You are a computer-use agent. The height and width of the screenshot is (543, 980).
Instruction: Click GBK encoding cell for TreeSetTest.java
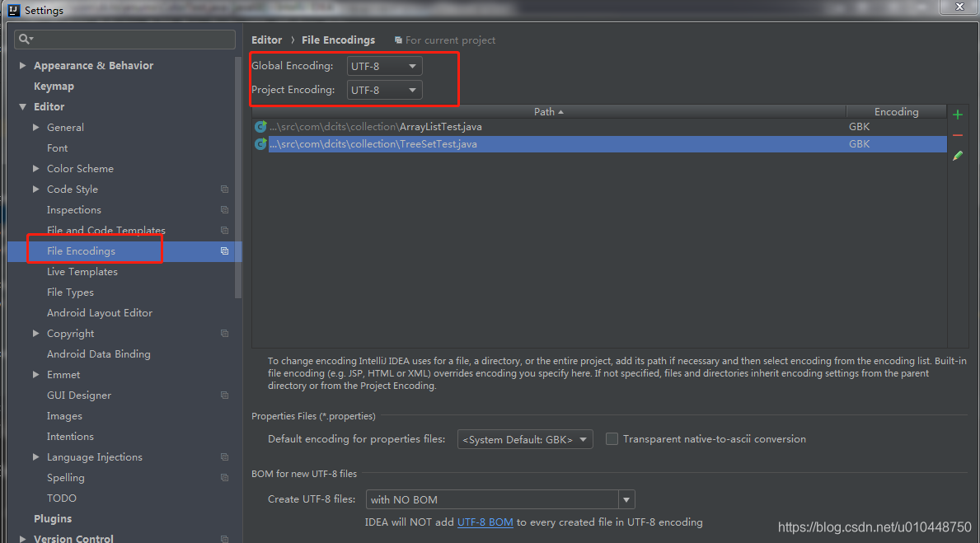point(860,144)
